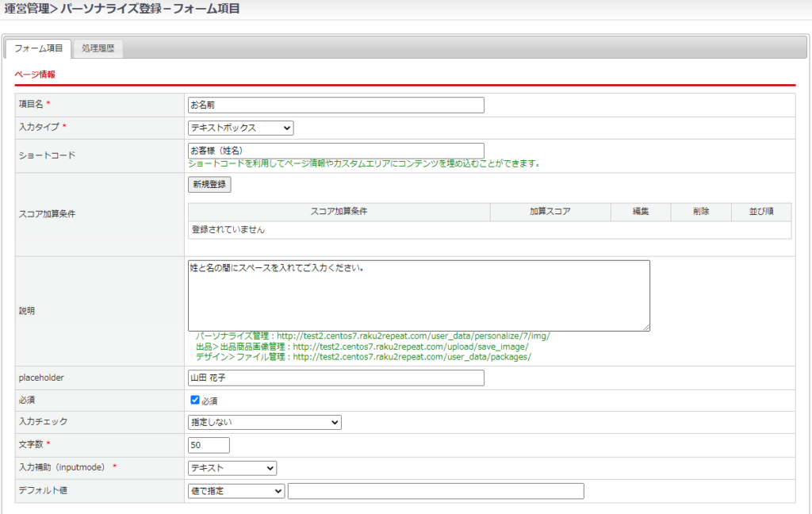Toggle the 必須 checkbox
This screenshot has width=812, height=514.
[195, 400]
